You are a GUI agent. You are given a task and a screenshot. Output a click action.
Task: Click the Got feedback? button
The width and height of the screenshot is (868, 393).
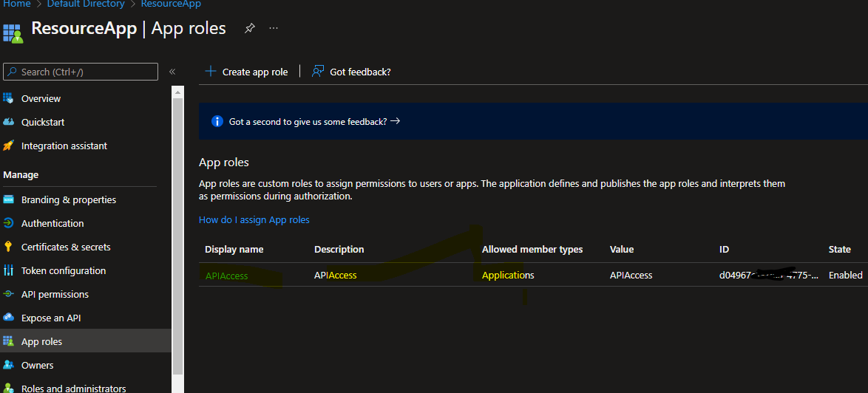(351, 72)
